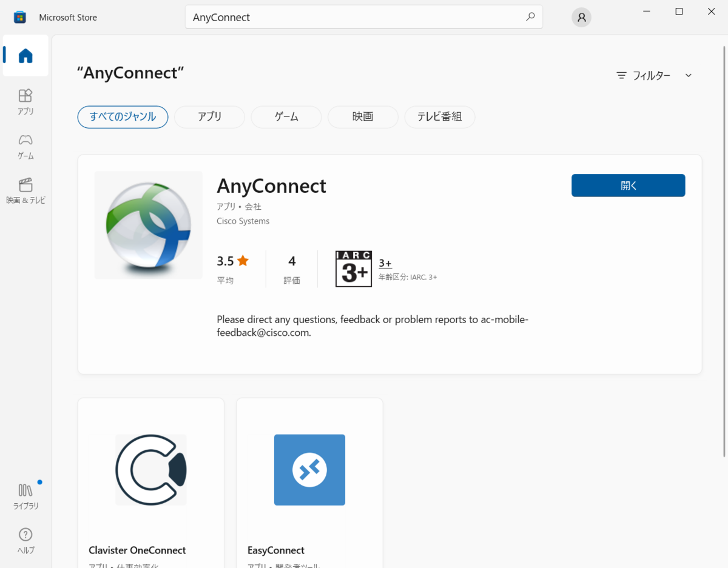
Task: Filter results by テレビ番組 genre
Action: click(439, 117)
